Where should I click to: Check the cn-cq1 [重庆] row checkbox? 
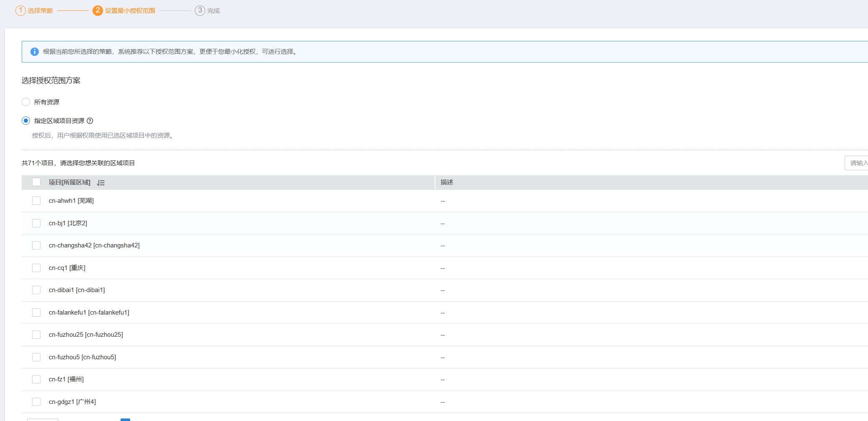coord(36,268)
